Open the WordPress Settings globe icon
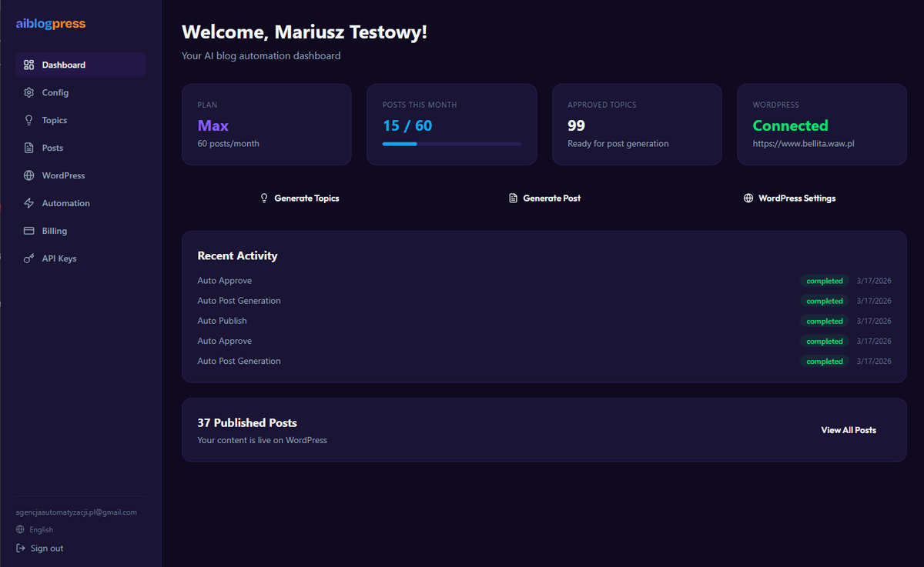Viewport: 924px width, 567px height. (x=748, y=198)
